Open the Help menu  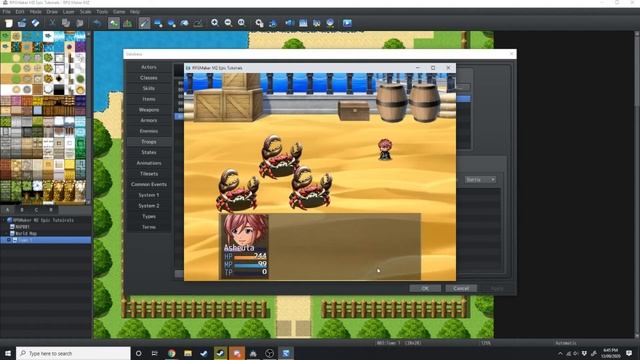coord(135,12)
